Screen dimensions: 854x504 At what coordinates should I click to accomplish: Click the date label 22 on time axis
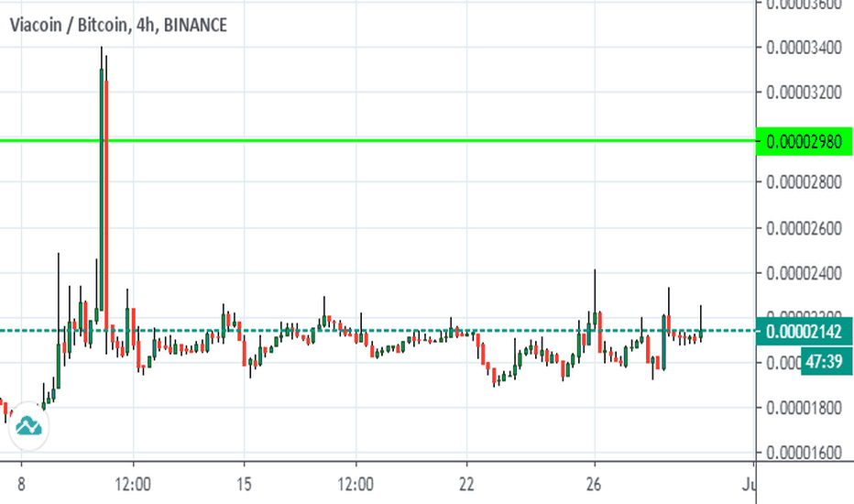click(x=466, y=485)
